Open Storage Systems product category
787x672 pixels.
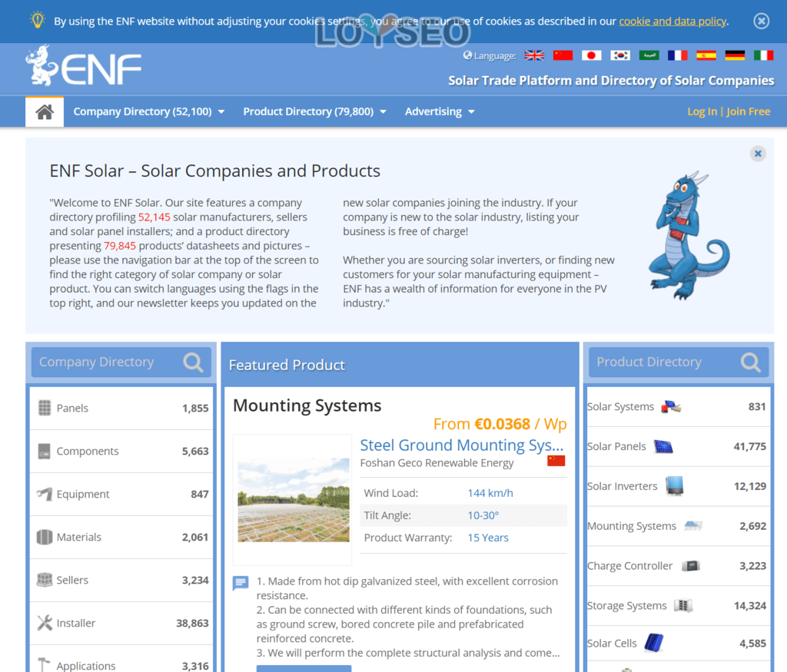coord(679,606)
